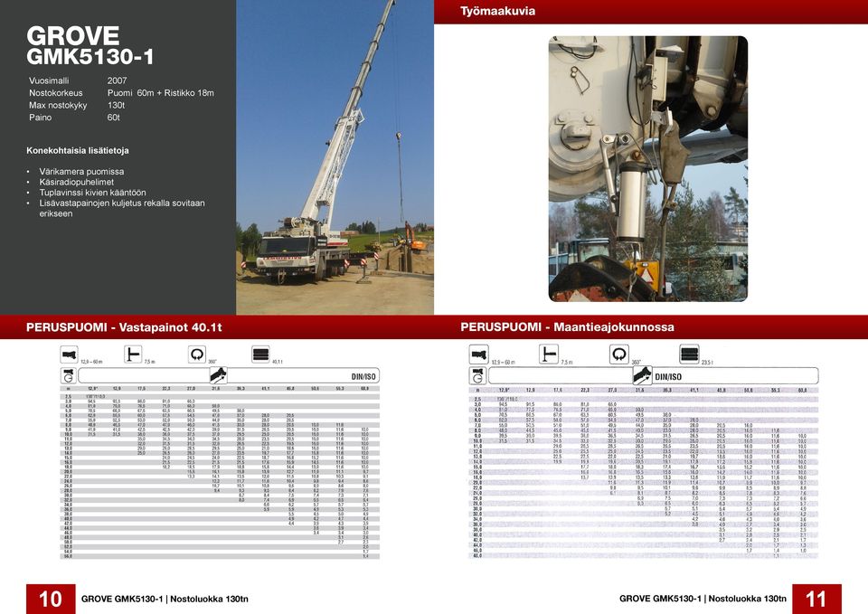Click the Vuosimalli label

point(49,80)
